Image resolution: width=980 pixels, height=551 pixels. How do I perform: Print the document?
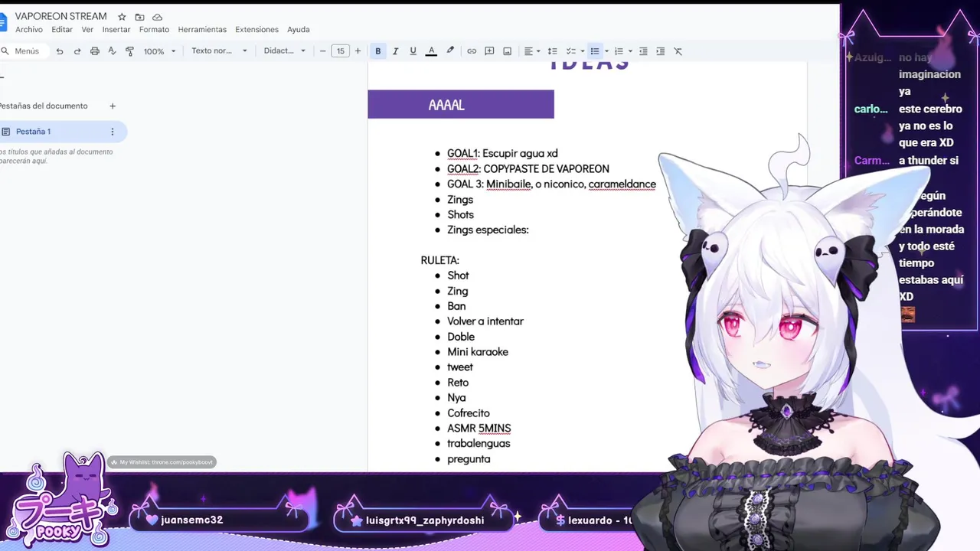pos(95,51)
